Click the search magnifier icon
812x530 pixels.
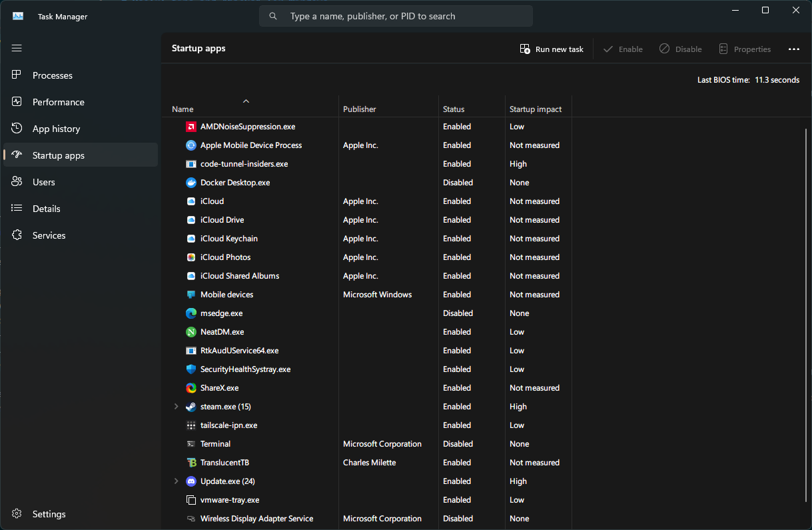[273, 16]
